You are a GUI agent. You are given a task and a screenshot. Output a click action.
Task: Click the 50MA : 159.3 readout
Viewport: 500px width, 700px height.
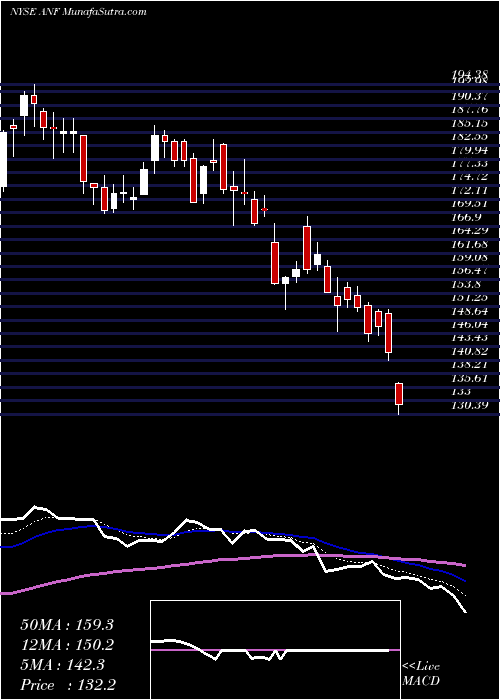67,625
